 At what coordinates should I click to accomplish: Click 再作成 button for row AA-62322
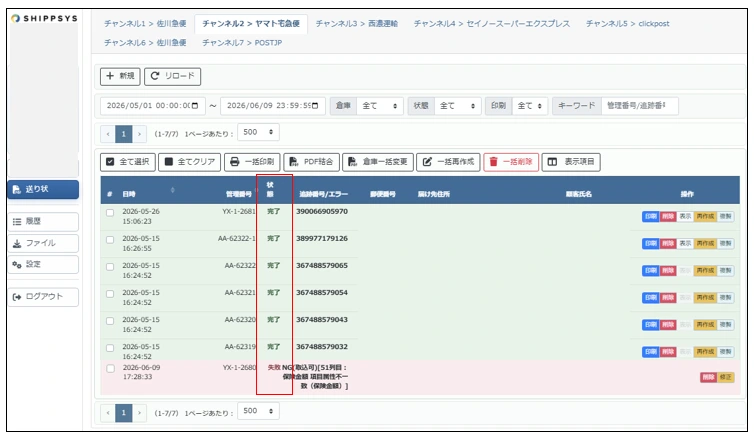705,271
